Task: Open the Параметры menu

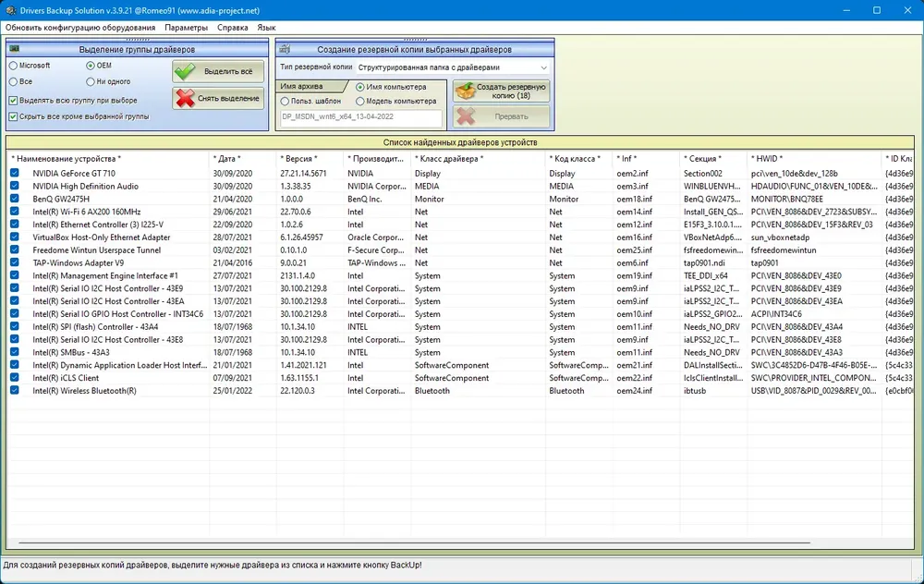Action: (187, 28)
